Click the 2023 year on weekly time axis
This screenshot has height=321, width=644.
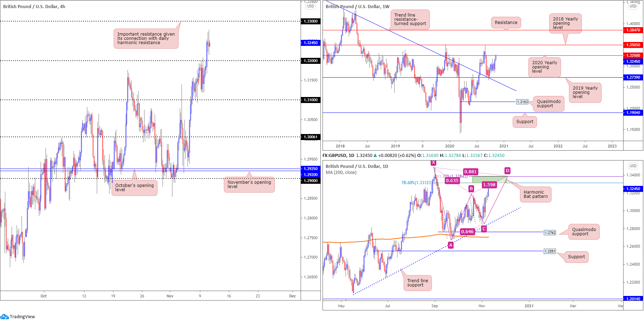612,146
